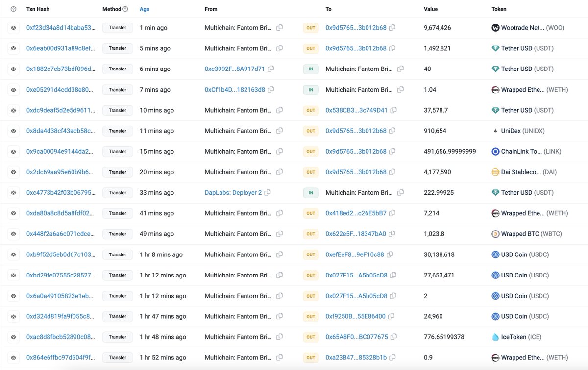Image resolution: width=588 pixels, height=370 pixels.
Task: Click the age text '1 hr 52 mins ago'
Action: click(x=163, y=357)
